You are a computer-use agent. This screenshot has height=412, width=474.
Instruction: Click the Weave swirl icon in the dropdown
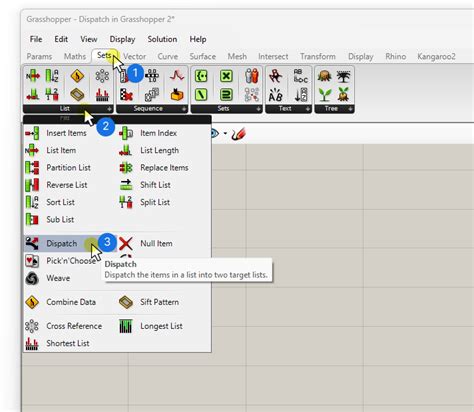coord(32,278)
